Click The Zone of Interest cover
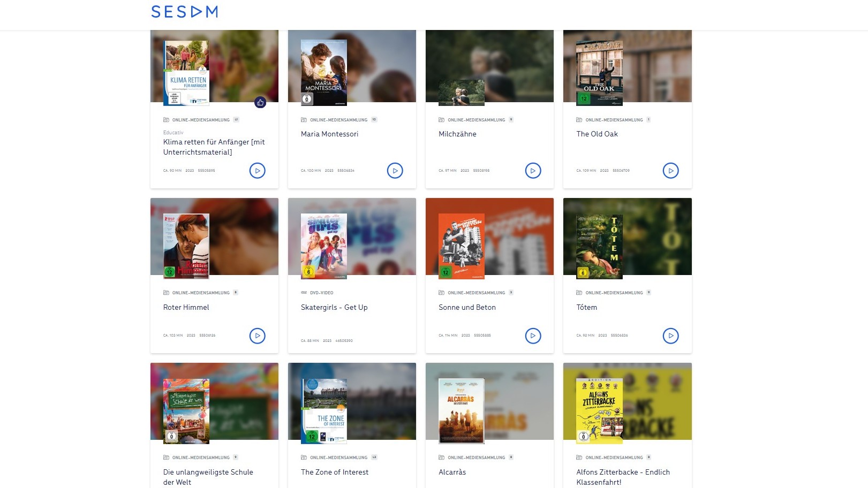 [x=324, y=411]
